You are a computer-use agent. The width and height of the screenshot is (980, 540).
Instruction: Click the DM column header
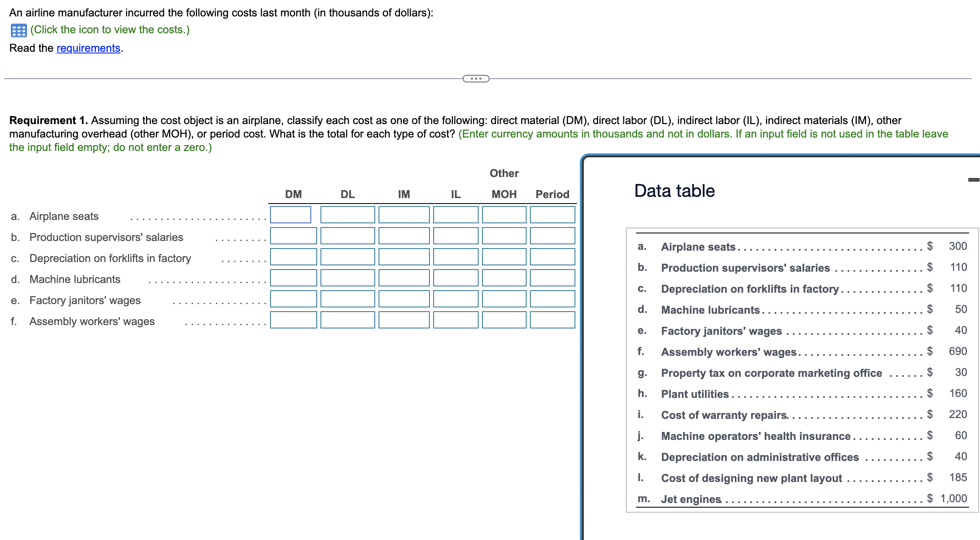coord(293,194)
